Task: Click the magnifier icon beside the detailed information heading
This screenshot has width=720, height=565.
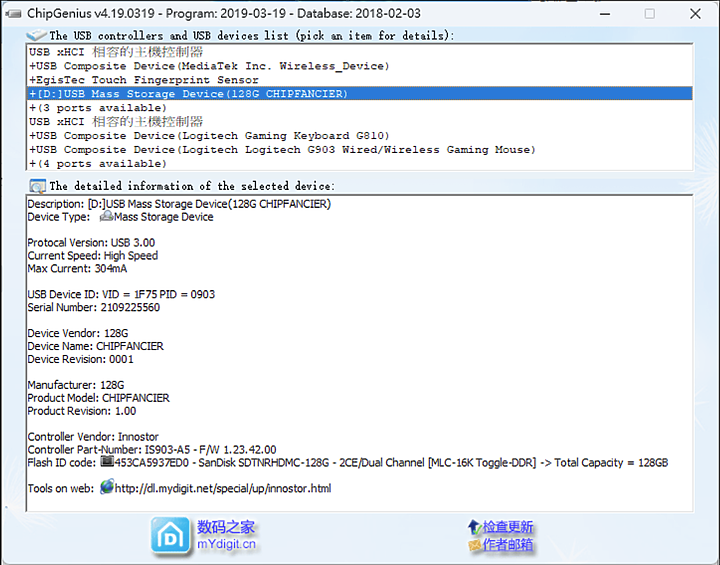Action: pos(37,186)
